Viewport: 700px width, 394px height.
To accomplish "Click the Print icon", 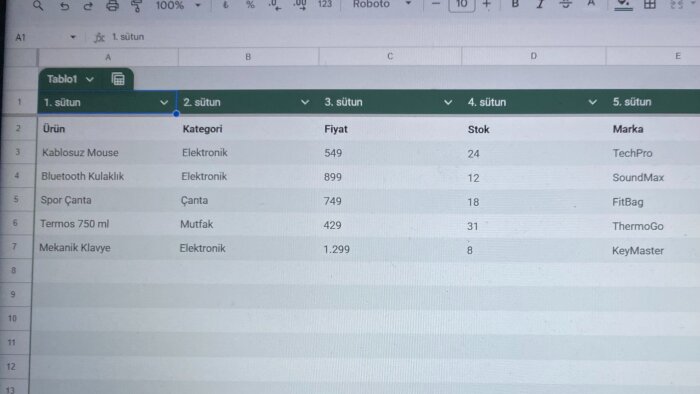I will [x=112, y=6].
